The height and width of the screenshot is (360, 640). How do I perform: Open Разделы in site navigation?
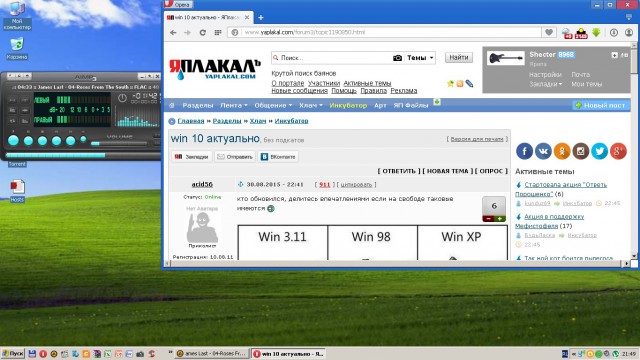pyautogui.click(x=198, y=105)
